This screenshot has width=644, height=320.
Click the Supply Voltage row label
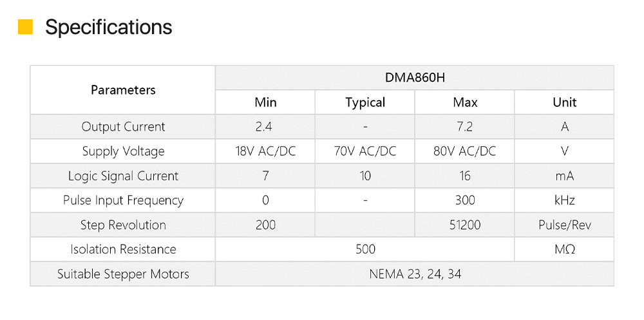tap(123, 151)
